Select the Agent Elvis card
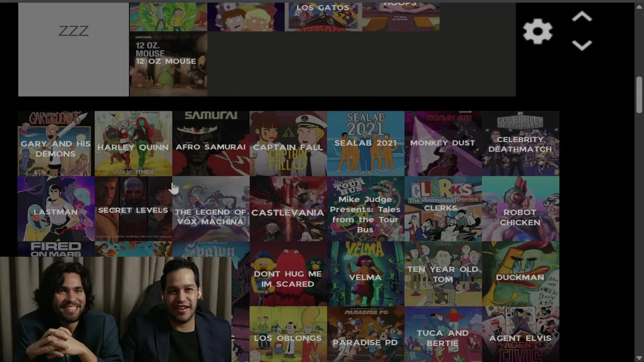 click(521, 334)
